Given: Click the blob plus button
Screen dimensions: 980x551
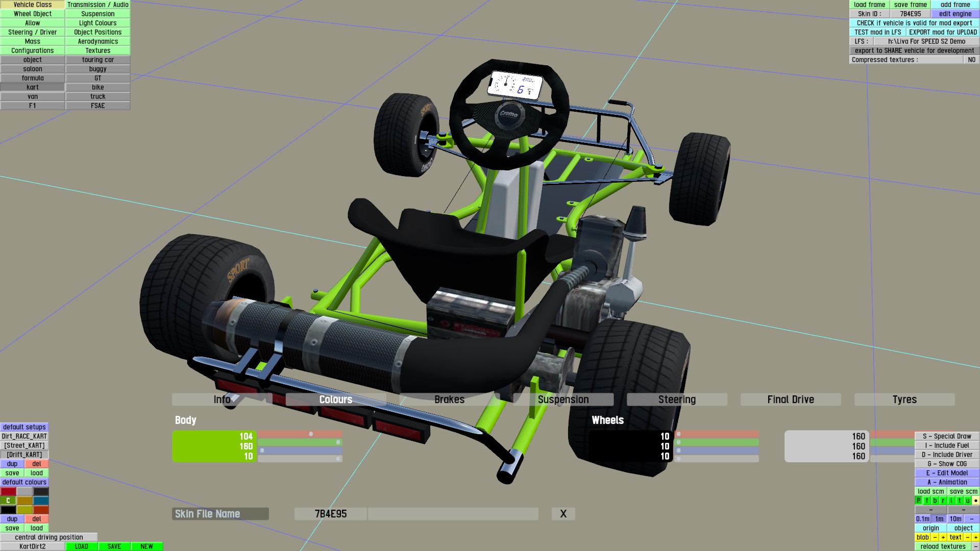Looking at the screenshot, I should coord(943,537).
